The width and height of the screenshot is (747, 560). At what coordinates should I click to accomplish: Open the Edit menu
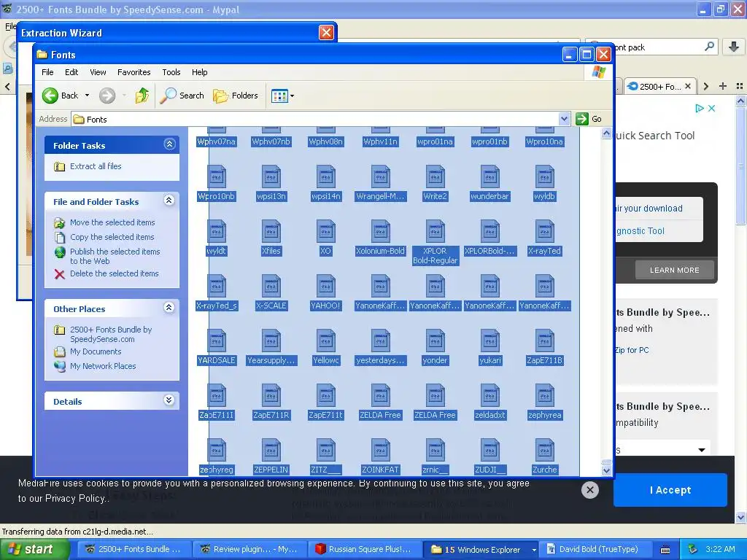coord(71,72)
